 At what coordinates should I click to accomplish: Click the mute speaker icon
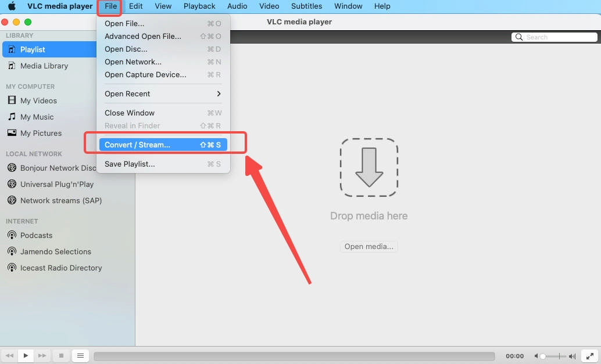point(536,356)
